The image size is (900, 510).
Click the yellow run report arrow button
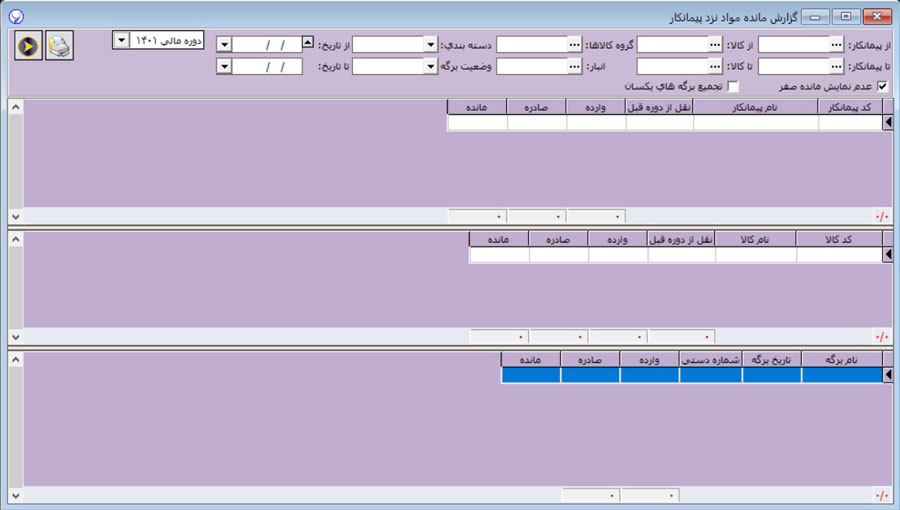29,46
